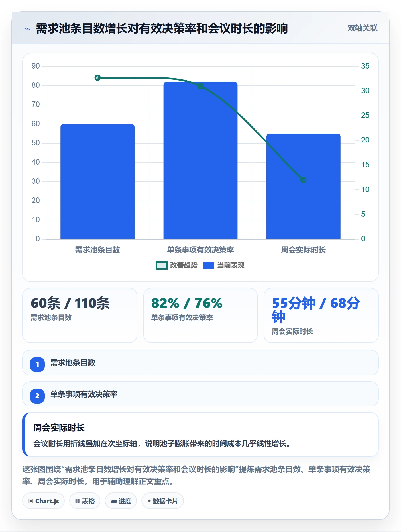Click the summary paragraph starting 这张图围绕
This screenshot has width=401, height=532.
(x=196, y=475)
